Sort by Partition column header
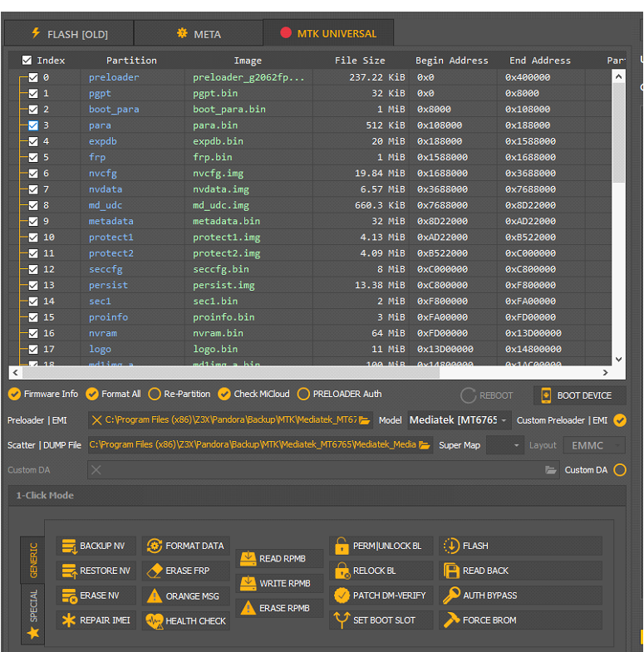 131,61
